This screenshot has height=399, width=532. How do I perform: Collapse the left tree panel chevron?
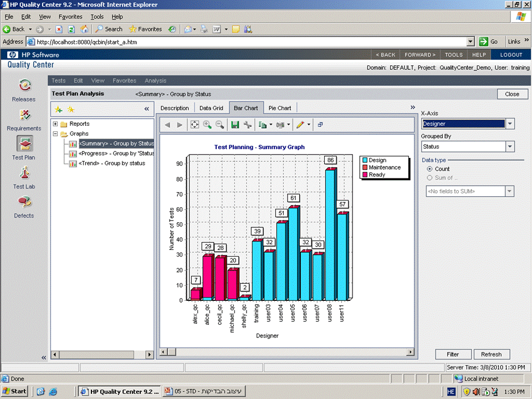(x=146, y=109)
